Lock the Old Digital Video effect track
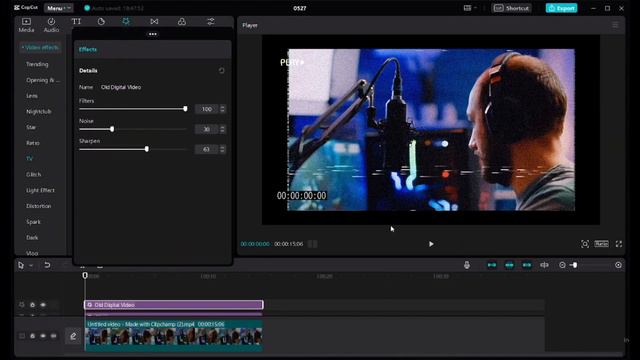Image resolution: width=640 pixels, height=360 pixels. pyautogui.click(x=33, y=305)
